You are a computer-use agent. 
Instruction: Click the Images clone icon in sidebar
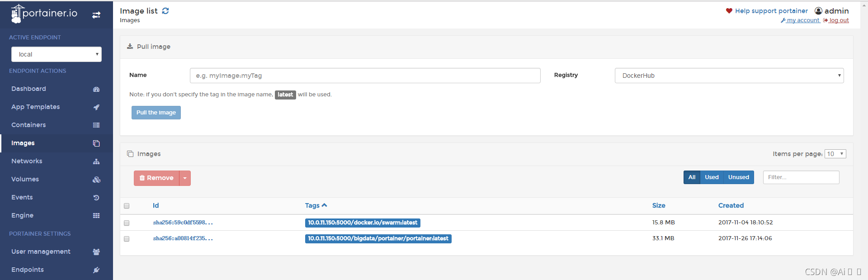[x=96, y=143]
